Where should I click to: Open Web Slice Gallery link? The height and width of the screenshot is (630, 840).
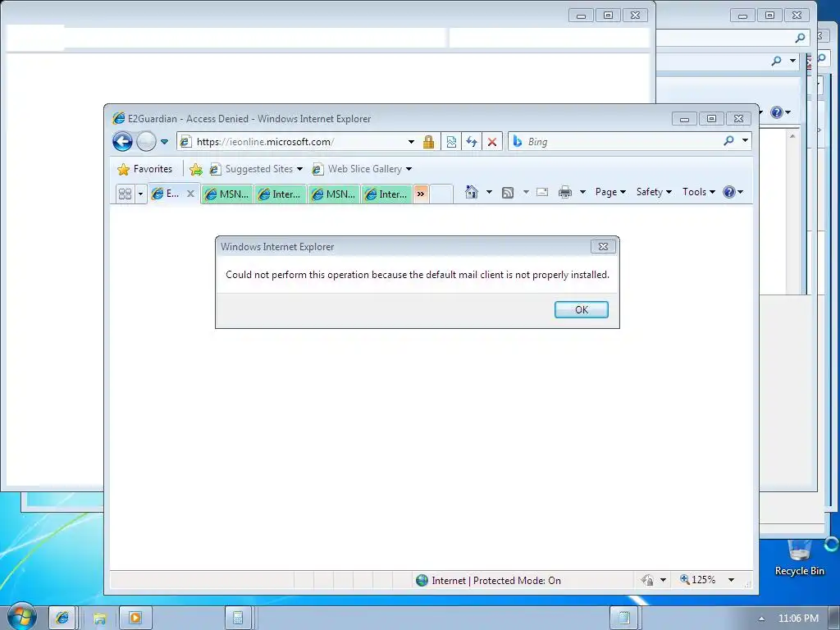pyautogui.click(x=362, y=169)
